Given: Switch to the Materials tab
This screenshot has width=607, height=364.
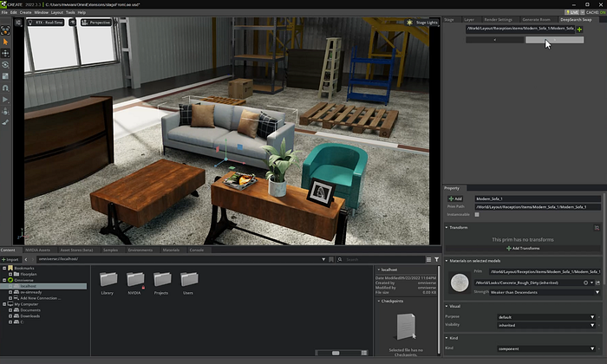Looking at the screenshot, I should pos(171,250).
